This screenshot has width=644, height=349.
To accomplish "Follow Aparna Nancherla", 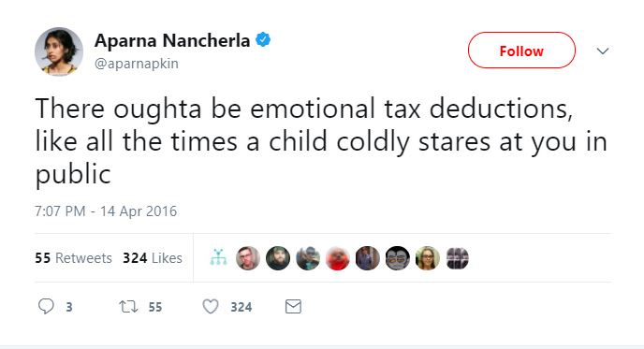I will (521, 51).
